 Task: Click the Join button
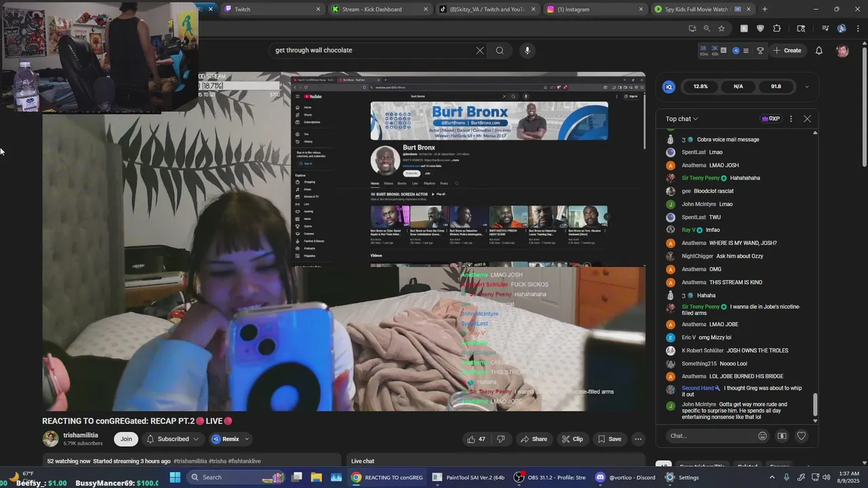tap(126, 439)
